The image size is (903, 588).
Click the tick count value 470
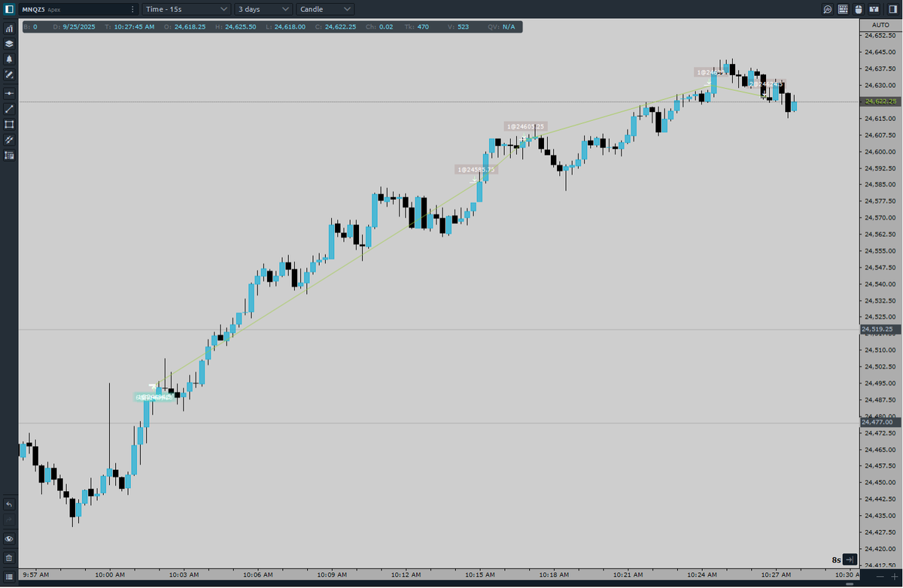(423, 26)
